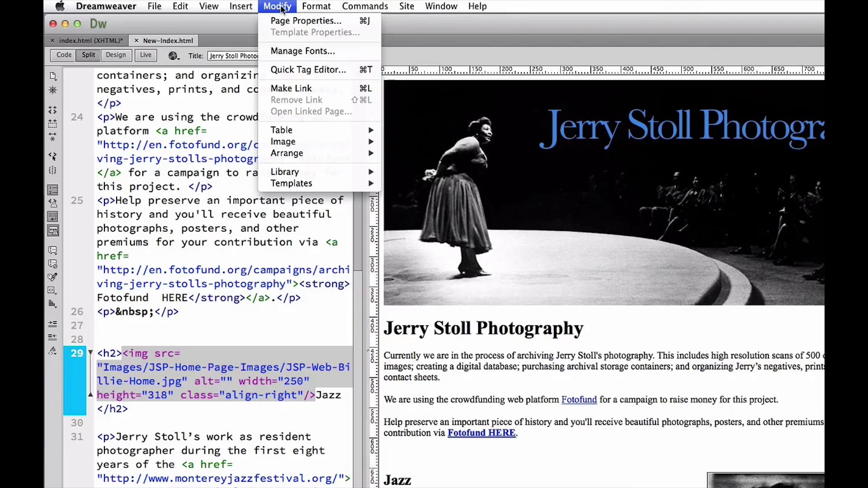Screen dimensions: 868x488
Task: Click the Fotofund link in design view
Action: coord(579,399)
